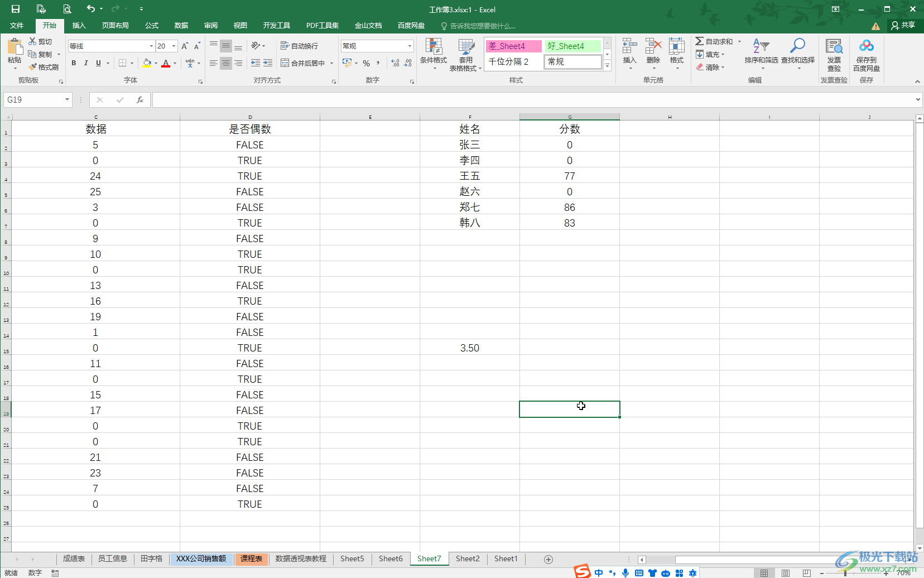
Task: Open the 成绩表 worksheet tab
Action: click(74, 558)
